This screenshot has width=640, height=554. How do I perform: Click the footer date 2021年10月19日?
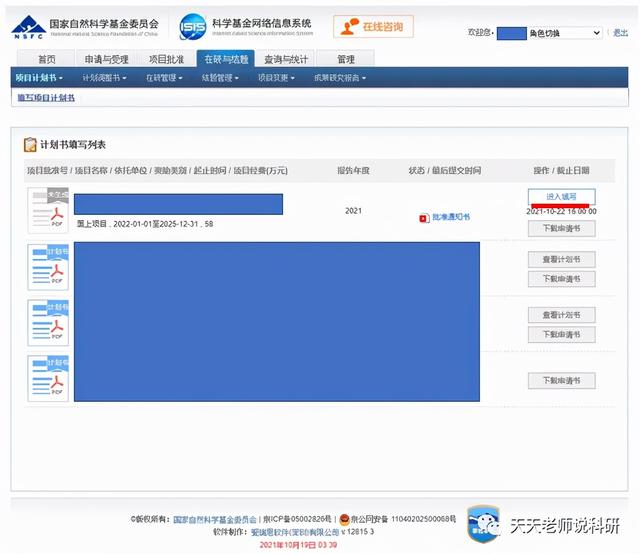(286, 545)
